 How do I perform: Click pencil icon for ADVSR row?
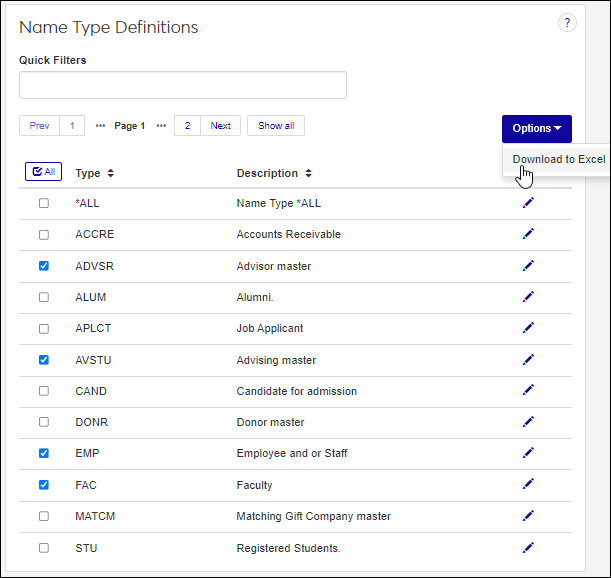click(x=528, y=266)
